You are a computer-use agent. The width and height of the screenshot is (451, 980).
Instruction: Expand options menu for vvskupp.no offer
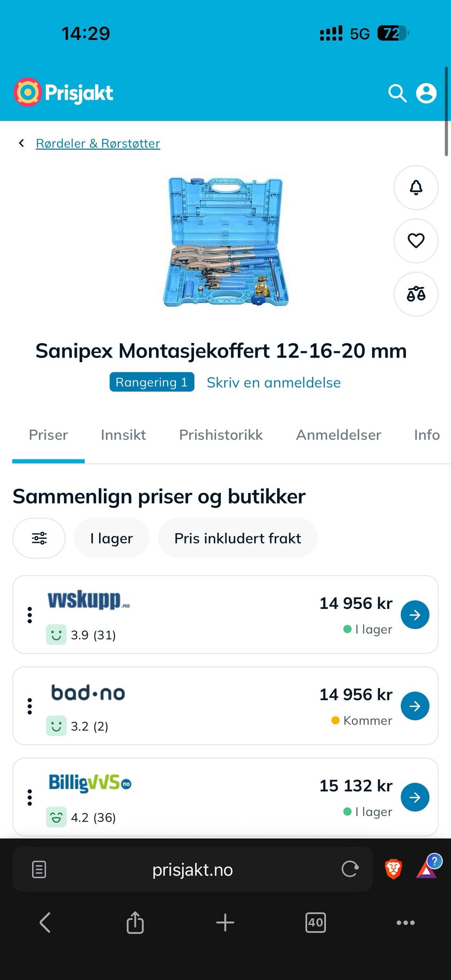pos(30,615)
